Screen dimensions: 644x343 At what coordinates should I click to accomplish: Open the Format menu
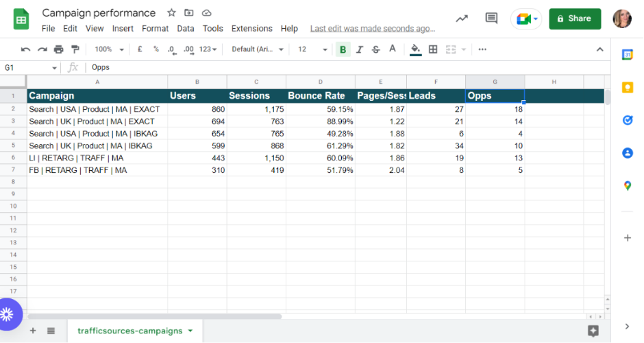[156, 28]
